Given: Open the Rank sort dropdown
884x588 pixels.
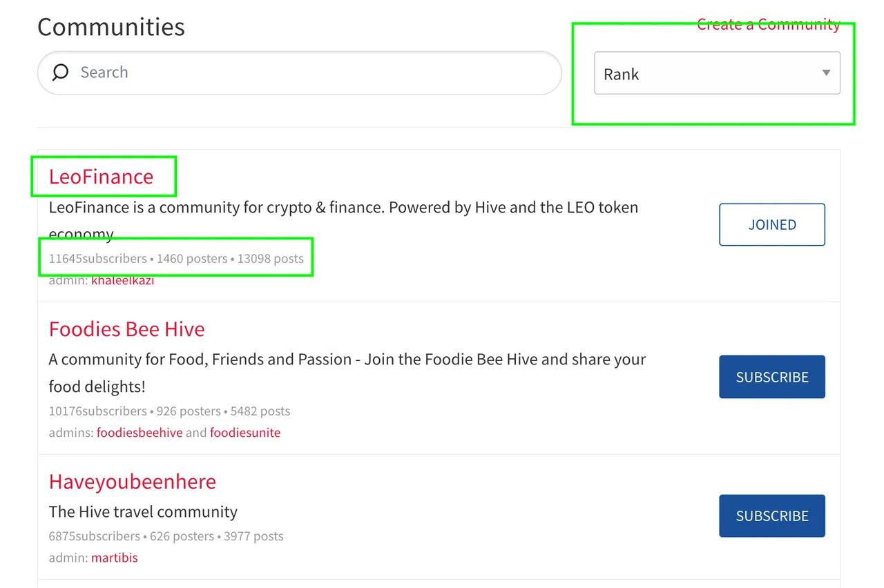Looking at the screenshot, I should (717, 73).
